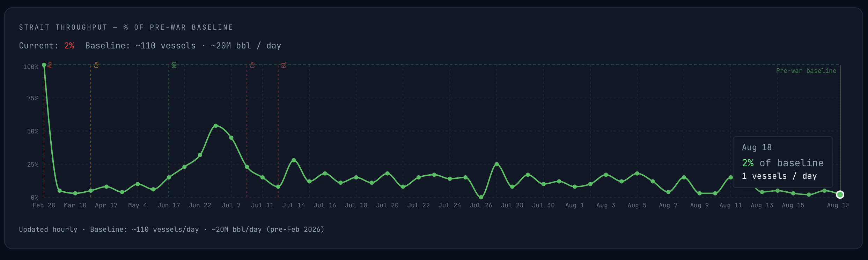The image size is (868, 260).
Task: Click the 'Aug 7' x-axis label
Action: [x=668, y=205]
